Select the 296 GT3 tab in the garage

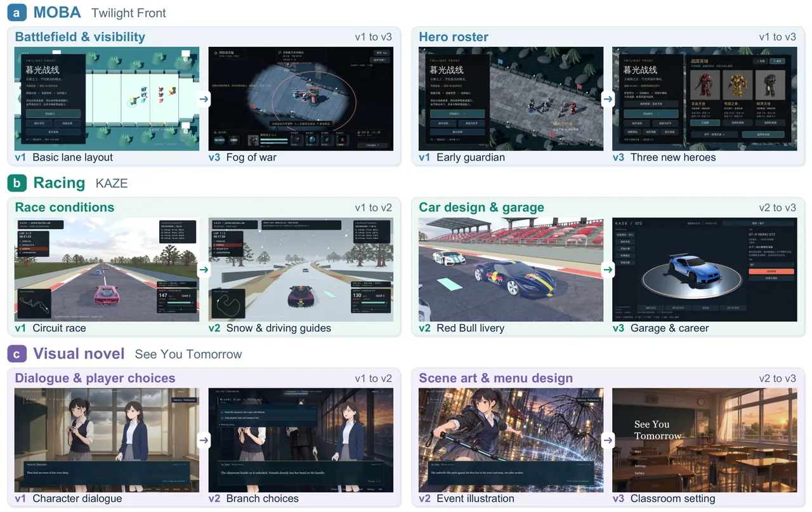click(650, 308)
